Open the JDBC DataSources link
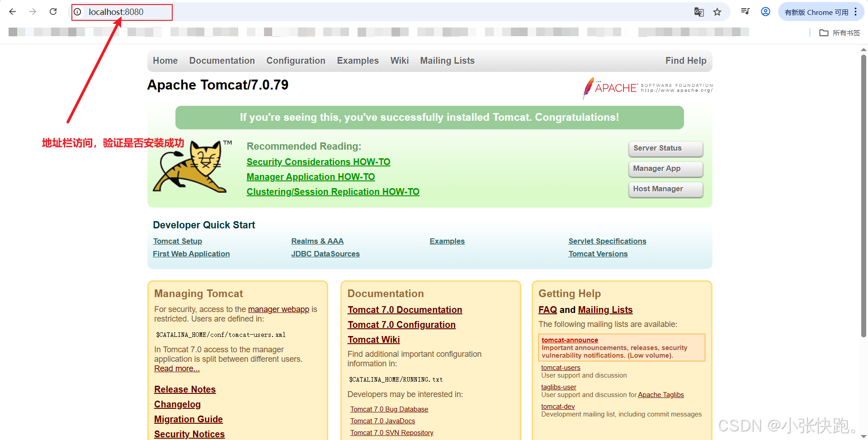The image size is (868, 440). [x=325, y=254]
